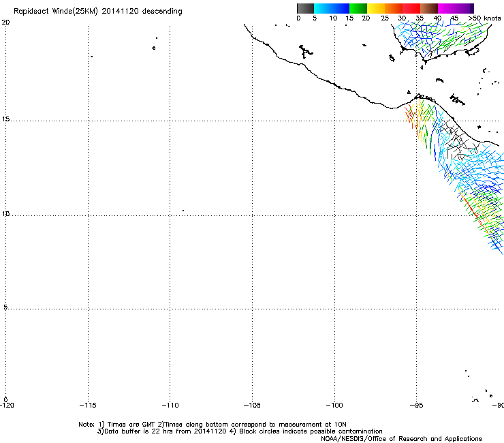Click the '-120' longitude label
The image size is (504, 443).
click(7, 405)
